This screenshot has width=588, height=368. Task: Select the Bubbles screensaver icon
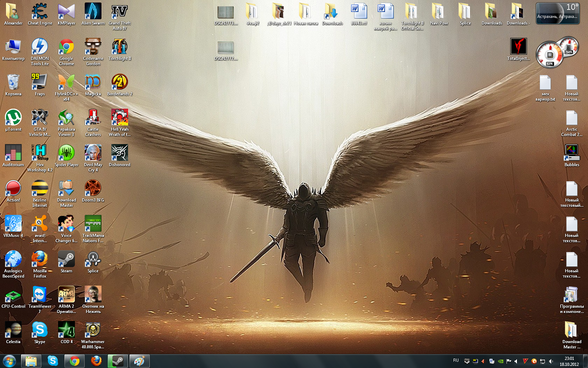[x=572, y=155]
